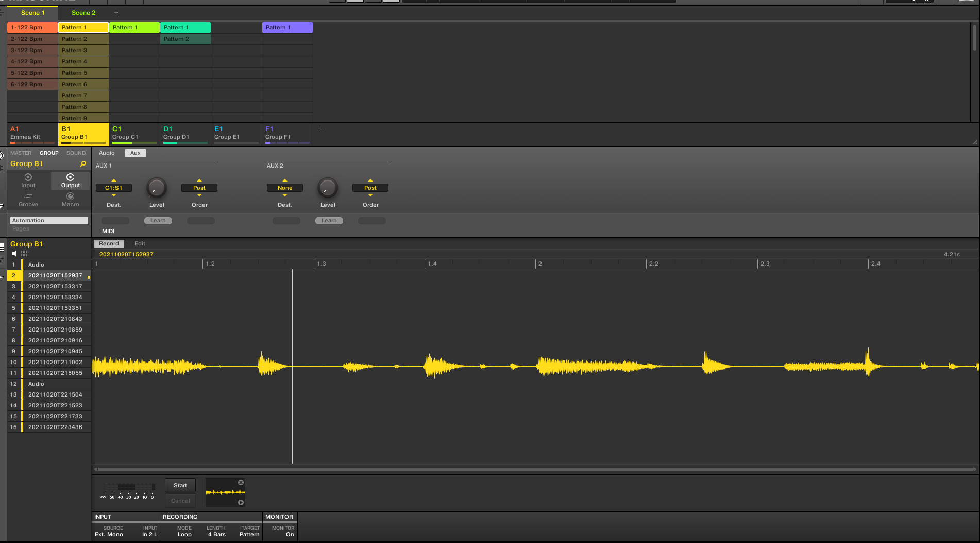Viewport: 980px width, 543px height.
Task: Open the Input routing page icon
Action: [28, 177]
